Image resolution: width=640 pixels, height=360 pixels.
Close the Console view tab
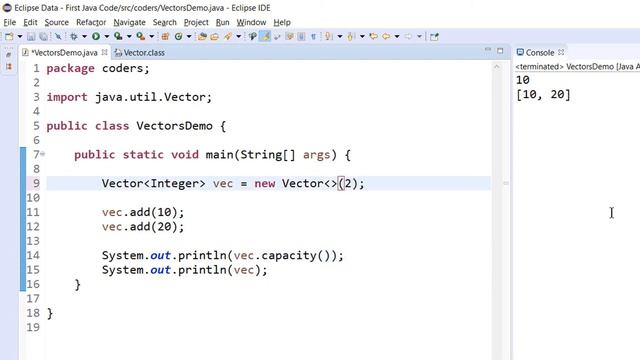point(561,52)
